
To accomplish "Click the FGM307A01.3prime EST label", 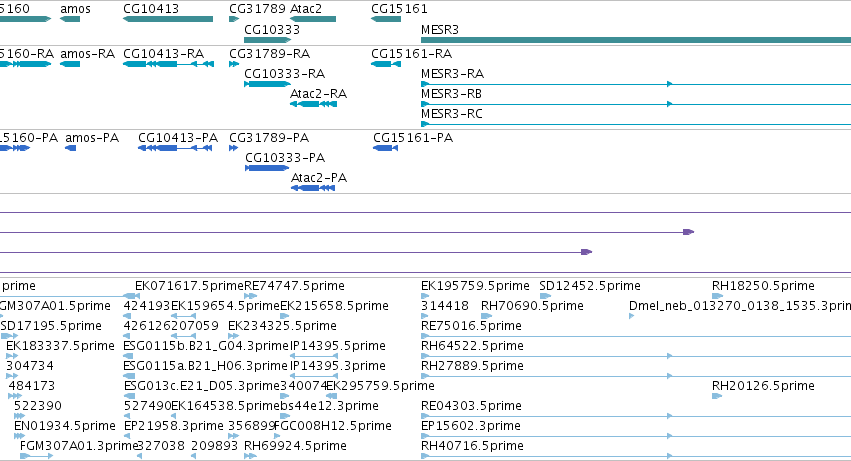I will tap(79, 447).
